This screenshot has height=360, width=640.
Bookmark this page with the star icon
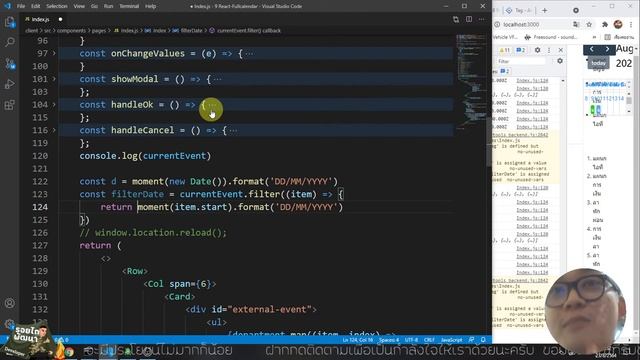589,24
